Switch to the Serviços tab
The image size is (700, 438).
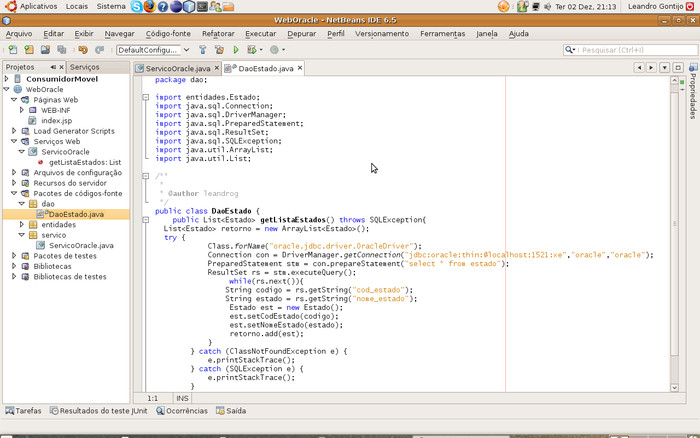tap(84, 67)
